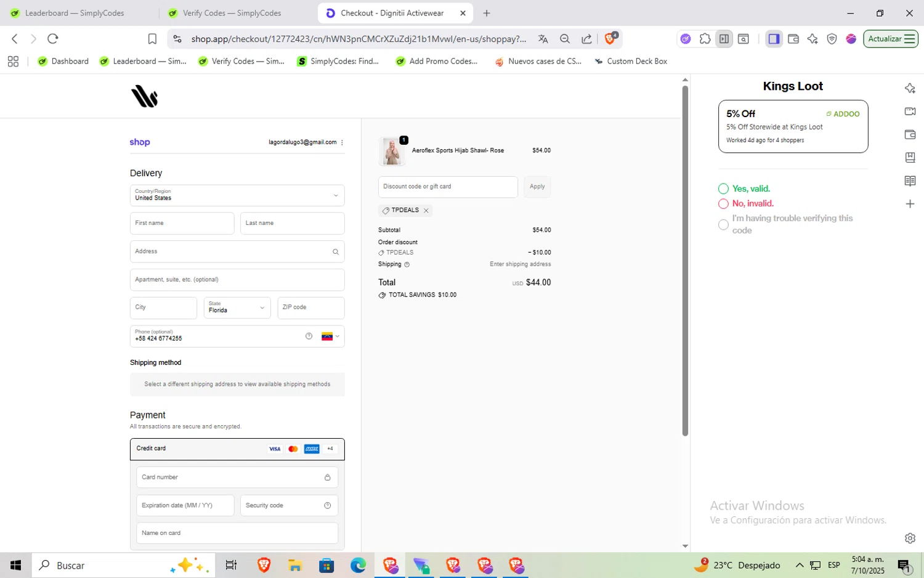This screenshot has width=924, height=578.
Task: Toggle the browser sidebar panel icon
Action: click(x=774, y=39)
